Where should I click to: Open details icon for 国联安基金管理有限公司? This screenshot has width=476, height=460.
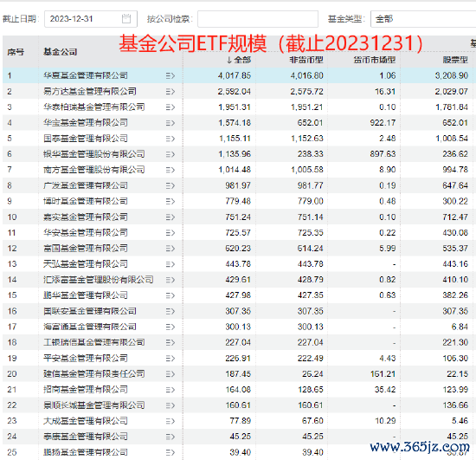click(x=170, y=311)
